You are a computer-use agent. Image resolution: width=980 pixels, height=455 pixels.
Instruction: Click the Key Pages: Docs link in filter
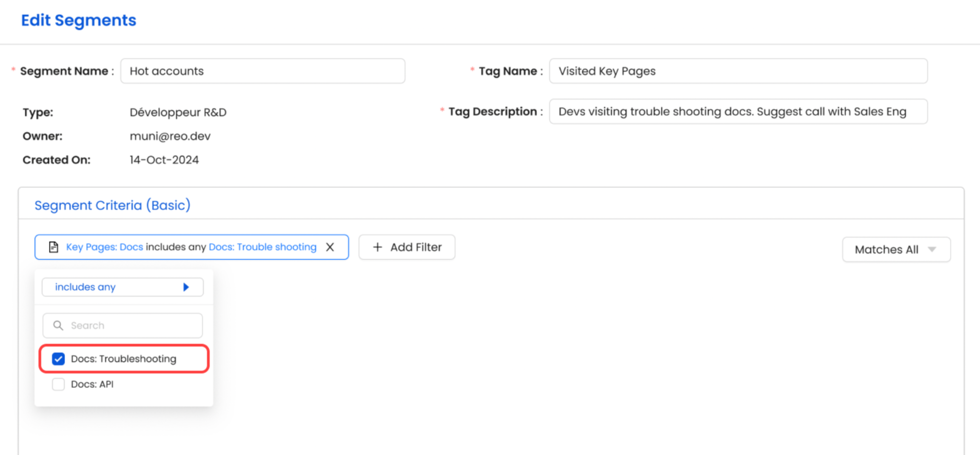105,247
